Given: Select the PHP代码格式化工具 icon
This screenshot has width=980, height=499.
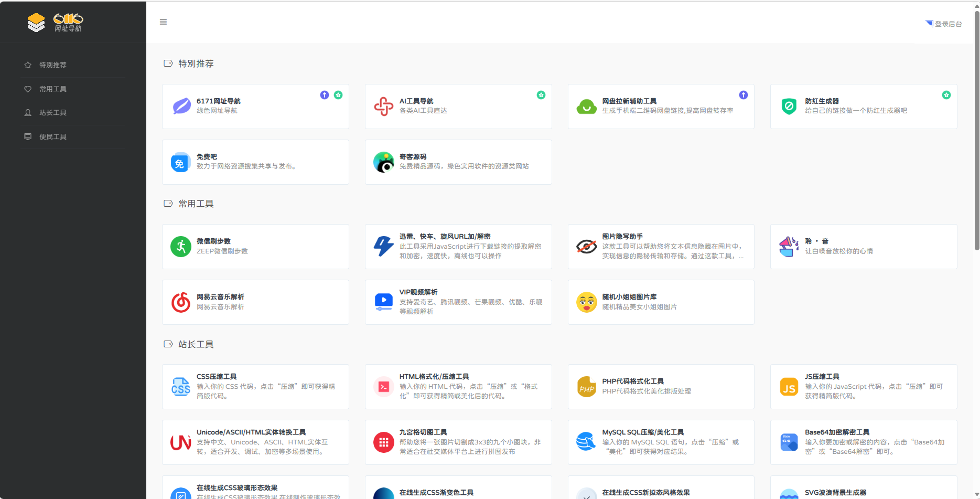Looking at the screenshot, I should (586, 386).
